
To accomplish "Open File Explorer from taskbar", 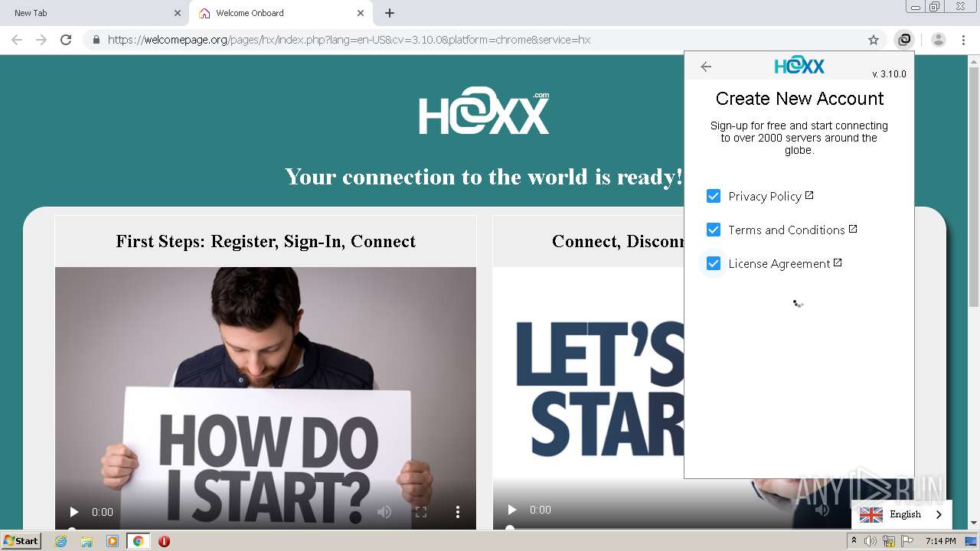I will coord(87,541).
